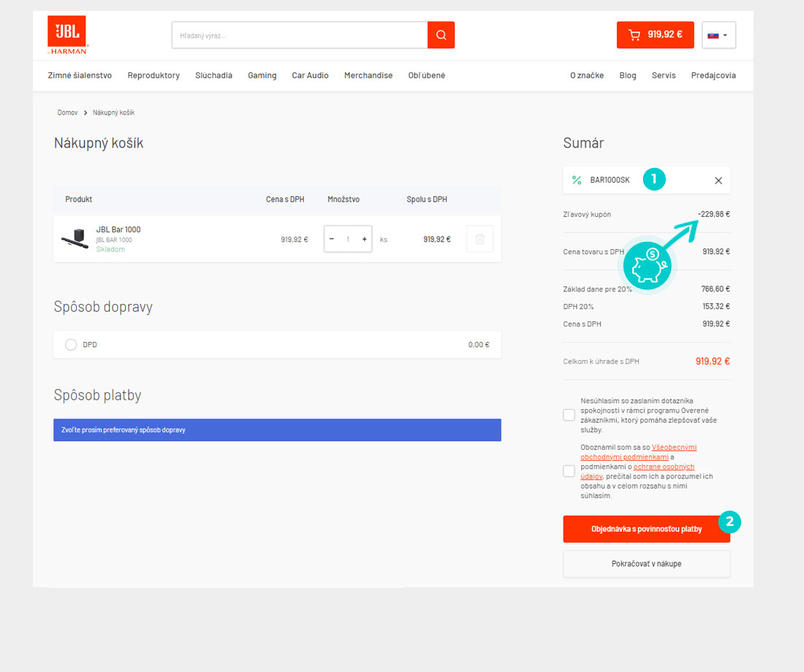The image size is (804, 672).
Task: Click the DPH 20% value 153,32 €
Action: (x=716, y=307)
